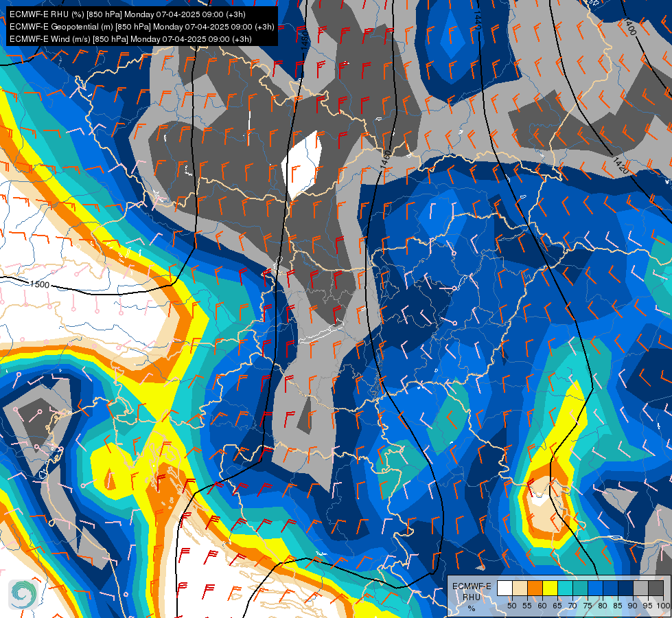Click the legend value 70
This screenshot has width=672, height=618.
572,606
